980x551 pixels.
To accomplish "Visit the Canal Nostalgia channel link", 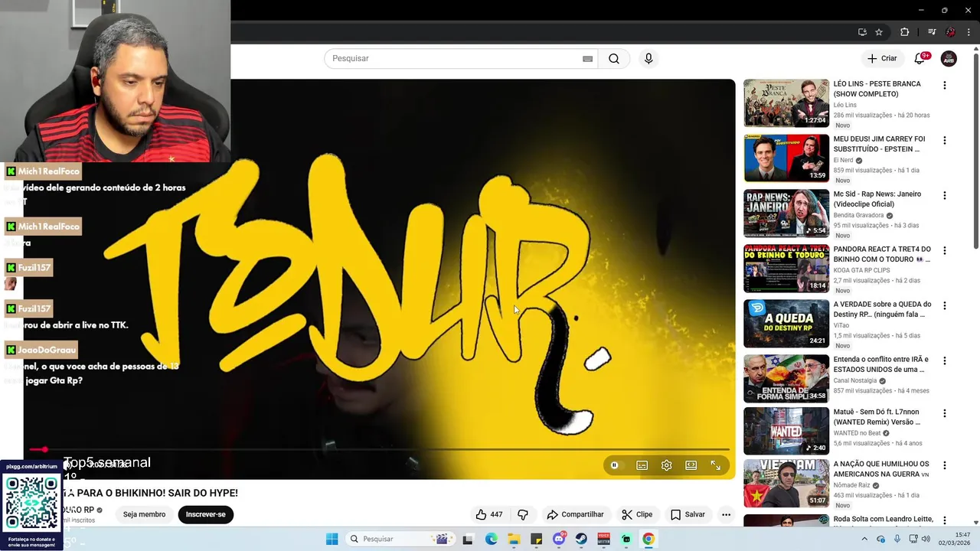I will pyautogui.click(x=855, y=381).
